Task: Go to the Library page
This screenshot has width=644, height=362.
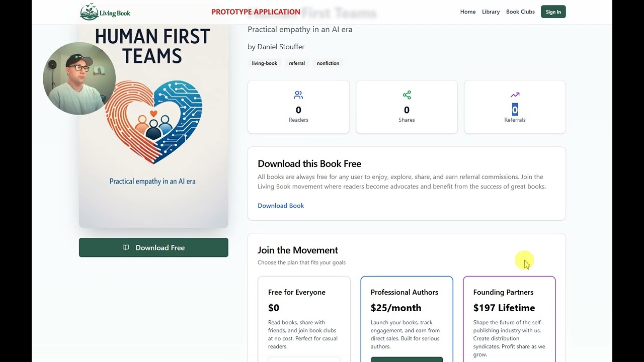Action: [x=491, y=12]
